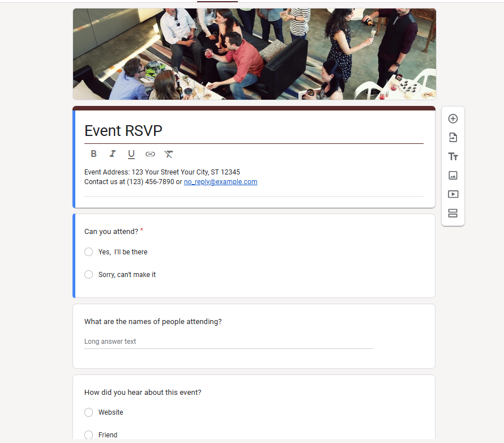The image size is (504, 443).
Task: Click the "Event RSVP" title to edit
Action: pyautogui.click(x=123, y=131)
